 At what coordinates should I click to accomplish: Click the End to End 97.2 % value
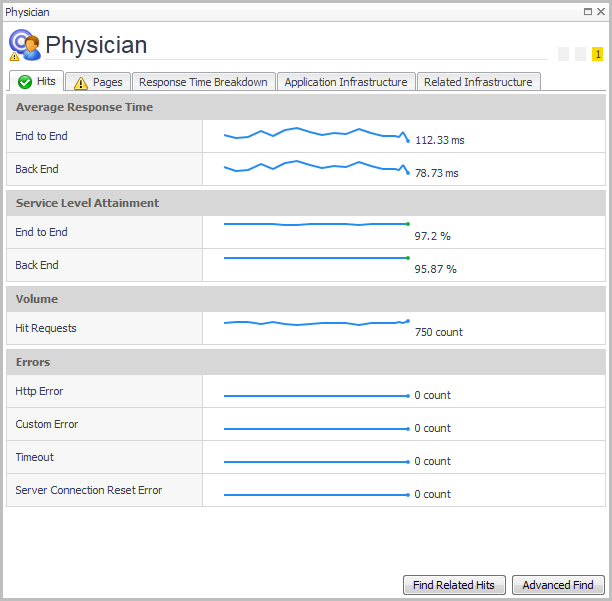point(432,237)
